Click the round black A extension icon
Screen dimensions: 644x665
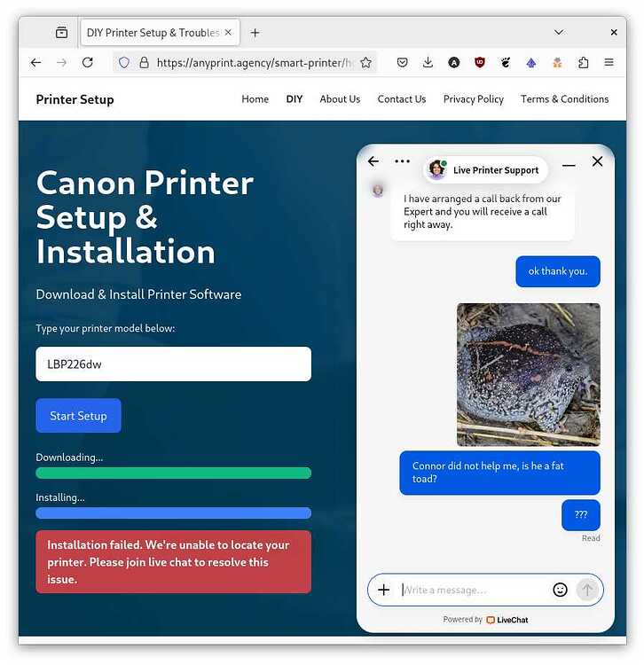(x=454, y=63)
